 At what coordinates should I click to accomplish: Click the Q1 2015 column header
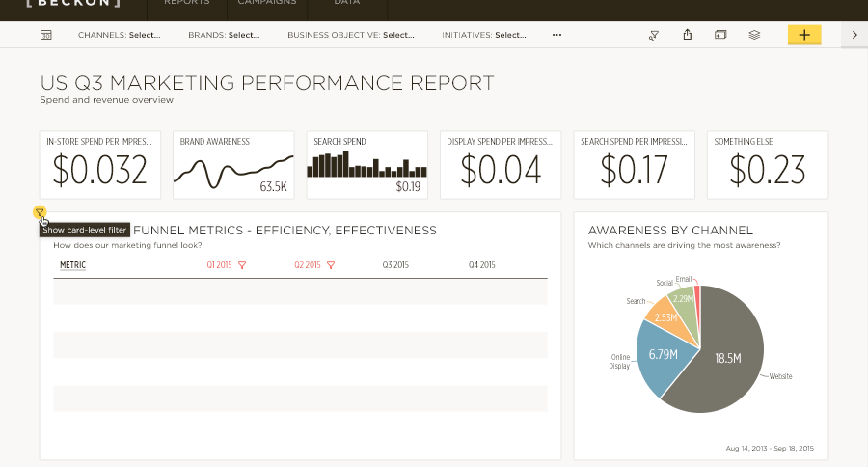(x=219, y=265)
